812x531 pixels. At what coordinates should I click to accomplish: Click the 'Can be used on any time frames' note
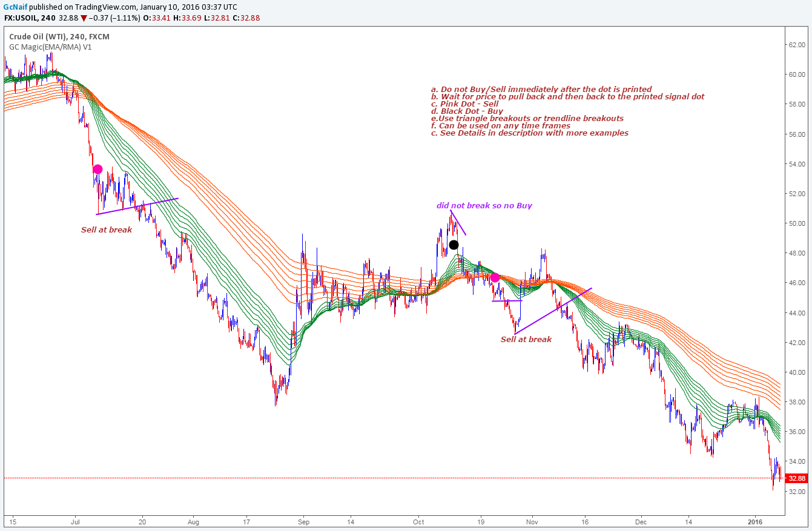point(501,125)
